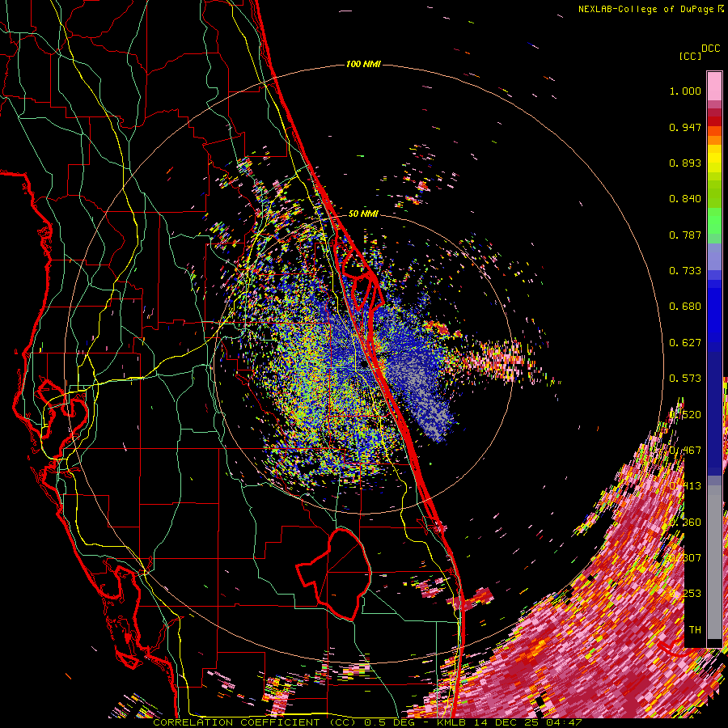This screenshot has width=728, height=728.
Task: Select the 0.840 scale label
Action: point(685,199)
